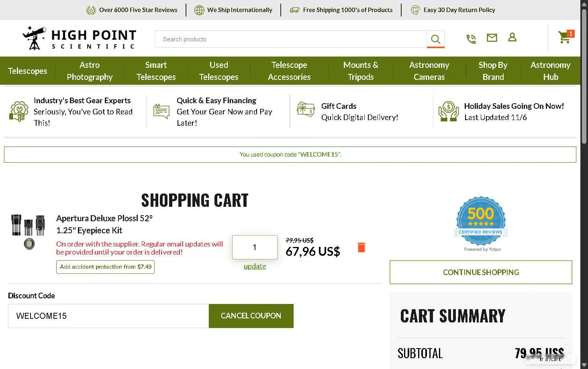Image resolution: width=588 pixels, height=369 pixels.
Task: Click the Cancel Coupon button
Action: (251, 316)
